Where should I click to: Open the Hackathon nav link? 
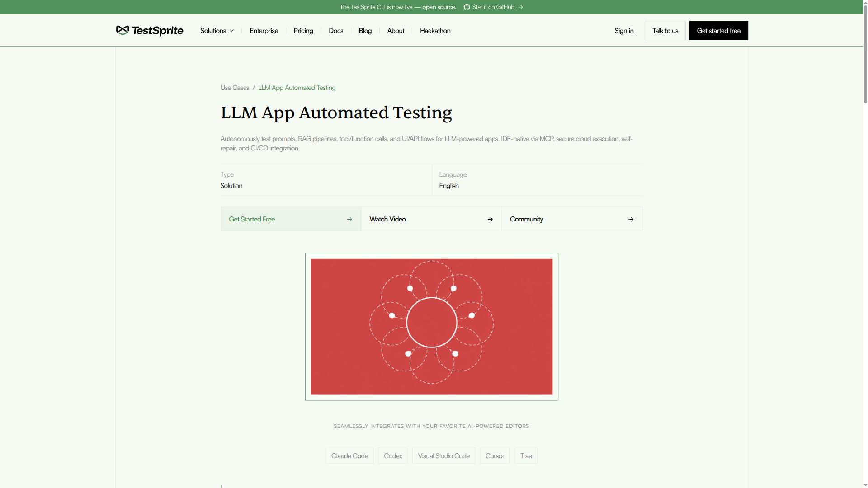[435, 31]
